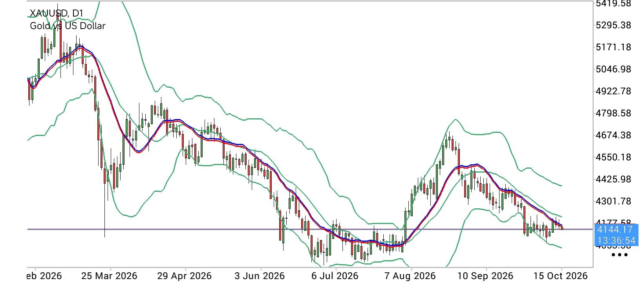Select the 29 Apr 2026 date label

pyautogui.click(x=184, y=276)
